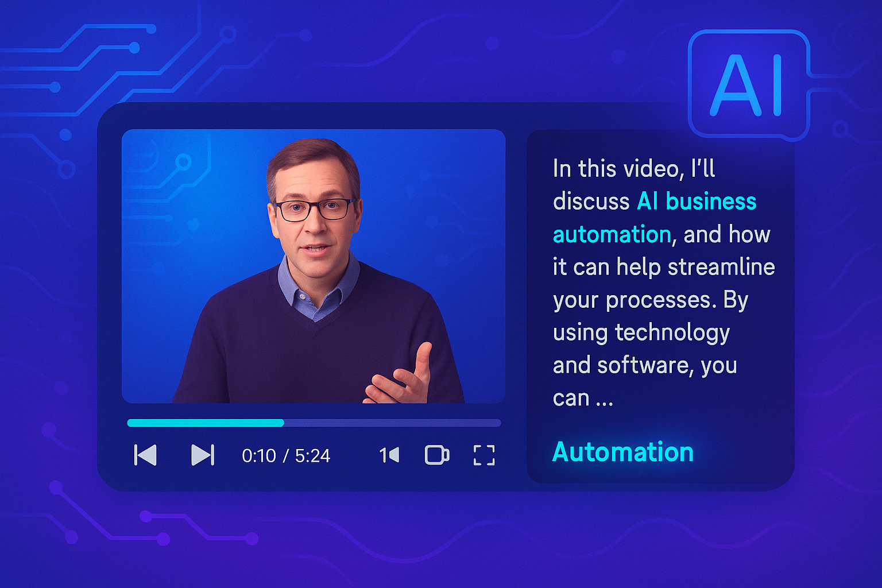Click the 'In this video, I'll' transcript line
Image resolution: width=882 pixels, height=588 pixels.
click(x=634, y=169)
